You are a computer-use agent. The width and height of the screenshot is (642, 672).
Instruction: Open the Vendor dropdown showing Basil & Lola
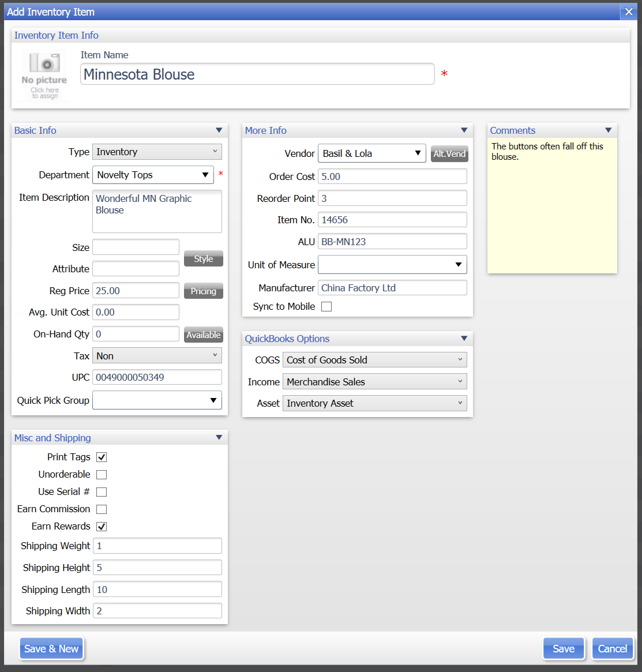click(372, 153)
